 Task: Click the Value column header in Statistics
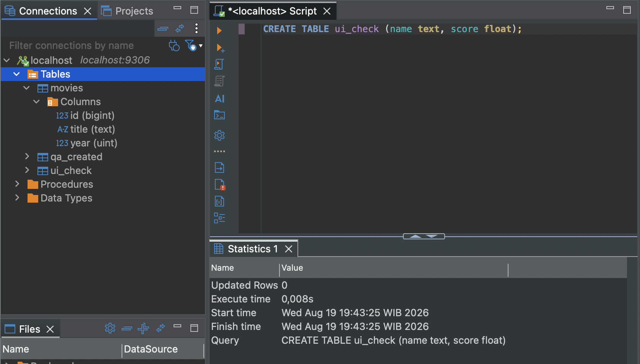pos(394,268)
